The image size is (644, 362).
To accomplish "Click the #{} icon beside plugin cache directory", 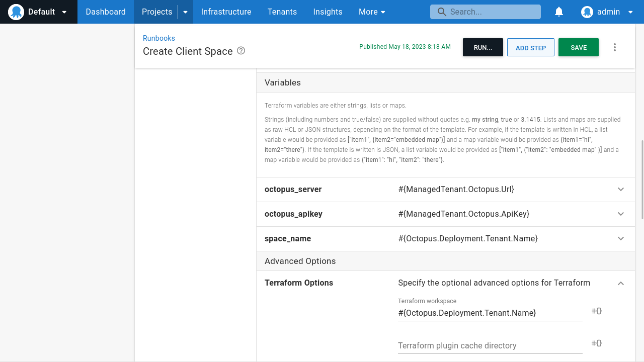I will click(596, 343).
